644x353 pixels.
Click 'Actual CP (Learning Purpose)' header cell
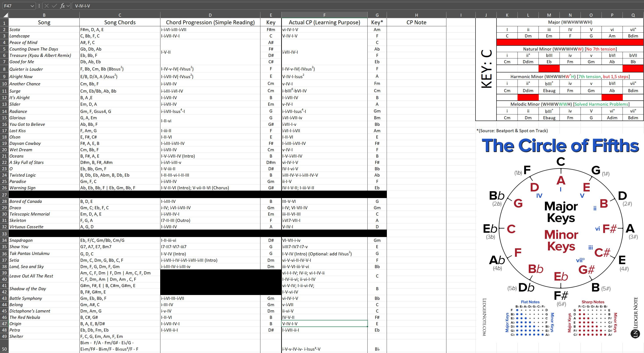[x=324, y=22]
